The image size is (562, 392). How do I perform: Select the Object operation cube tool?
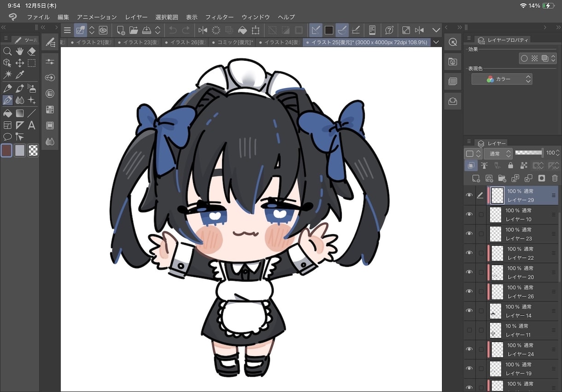(7, 63)
